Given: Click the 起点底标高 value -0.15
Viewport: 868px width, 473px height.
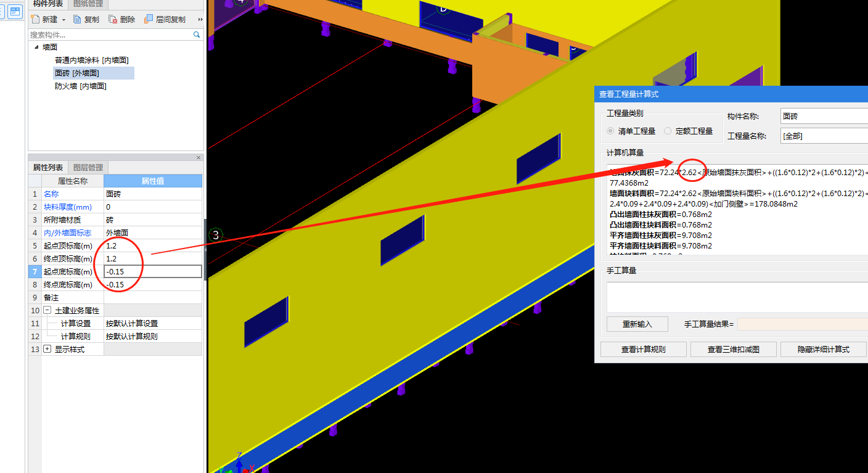Looking at the screenshot, I should click(153, 271).
